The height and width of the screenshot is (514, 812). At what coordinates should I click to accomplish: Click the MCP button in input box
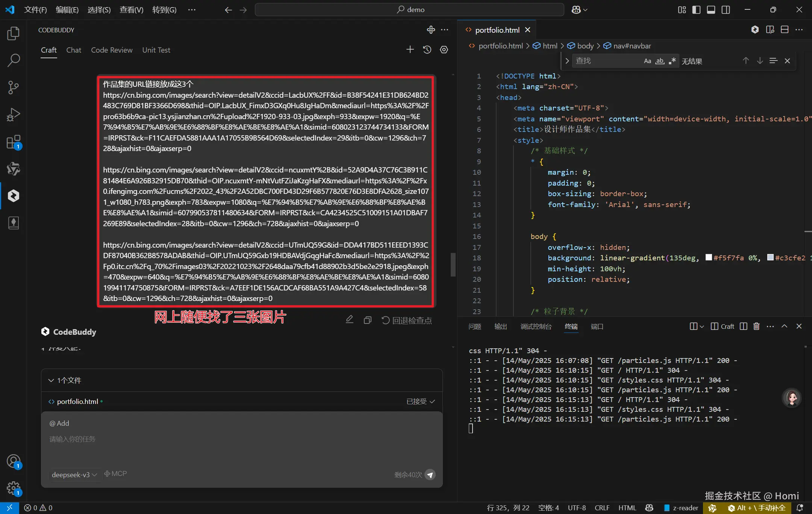pos(115,474)
